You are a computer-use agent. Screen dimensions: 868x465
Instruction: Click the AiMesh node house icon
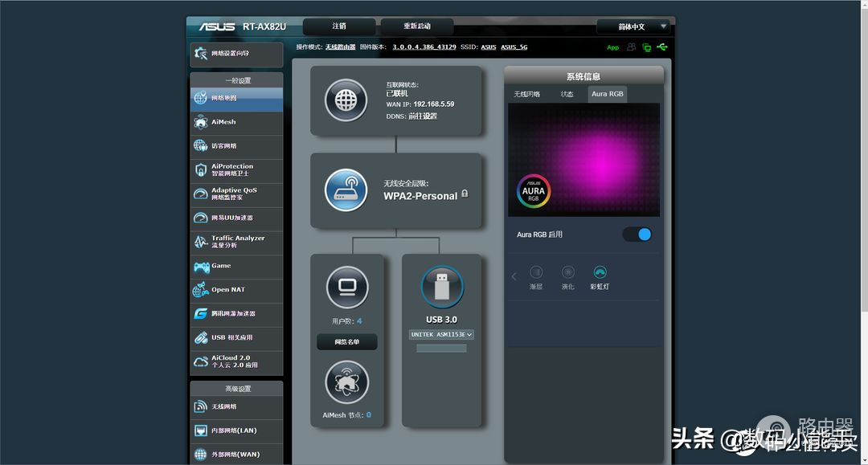pyautogui.click(x=347, y=382)
